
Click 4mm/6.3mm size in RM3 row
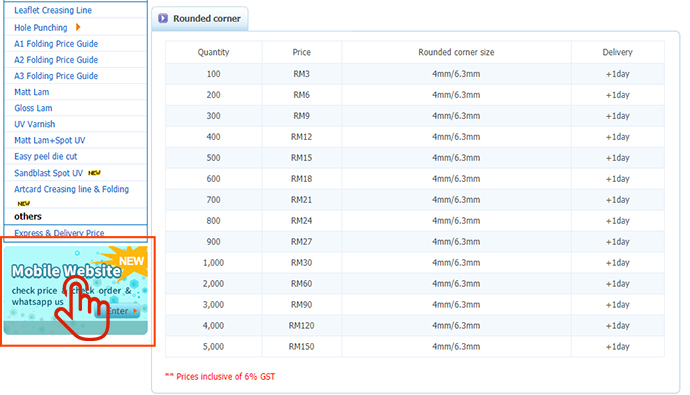456,74
